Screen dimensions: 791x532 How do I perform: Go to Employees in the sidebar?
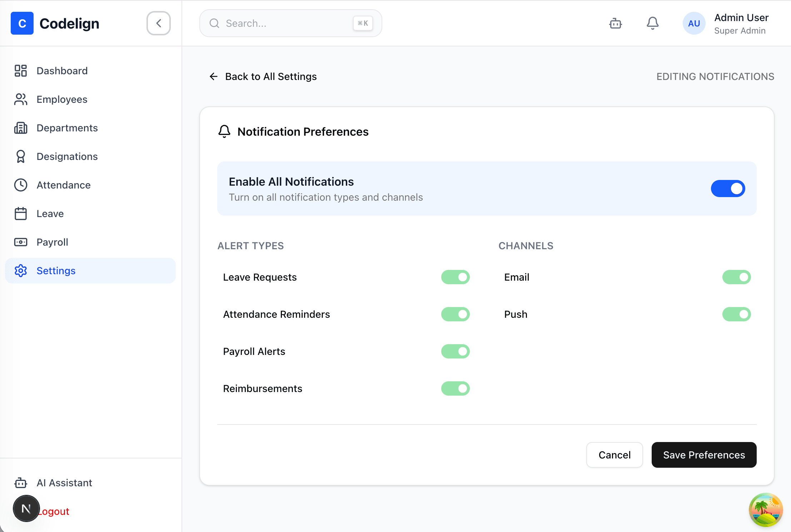(62, 99)
